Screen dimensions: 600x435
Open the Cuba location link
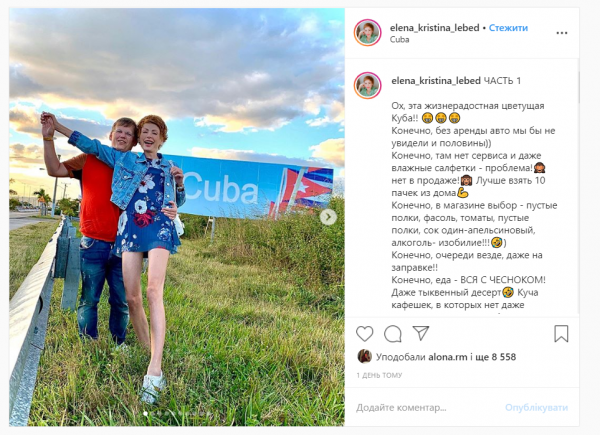tap(399, 39)
